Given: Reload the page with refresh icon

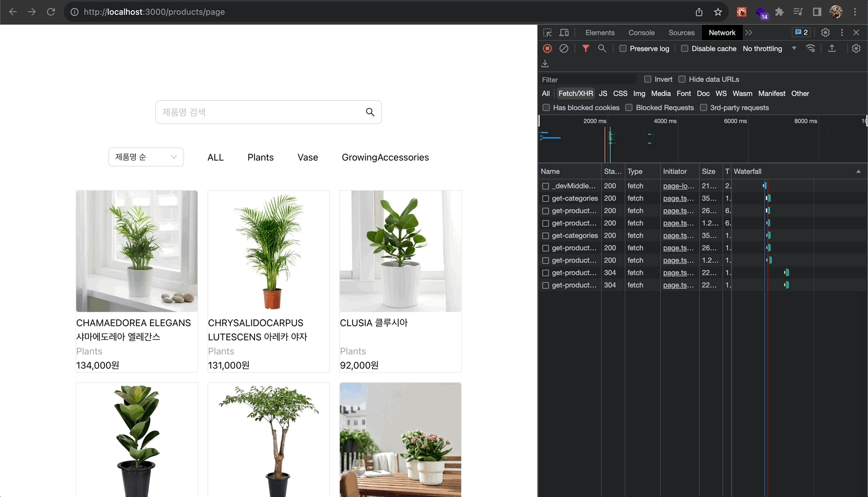Looking at the screenshot, I should click(x=51, y=12).
